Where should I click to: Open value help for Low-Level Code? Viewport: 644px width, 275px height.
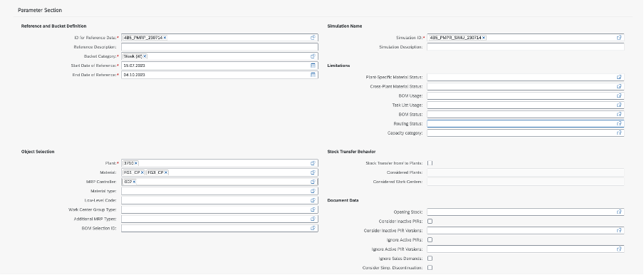click(313, 200)
